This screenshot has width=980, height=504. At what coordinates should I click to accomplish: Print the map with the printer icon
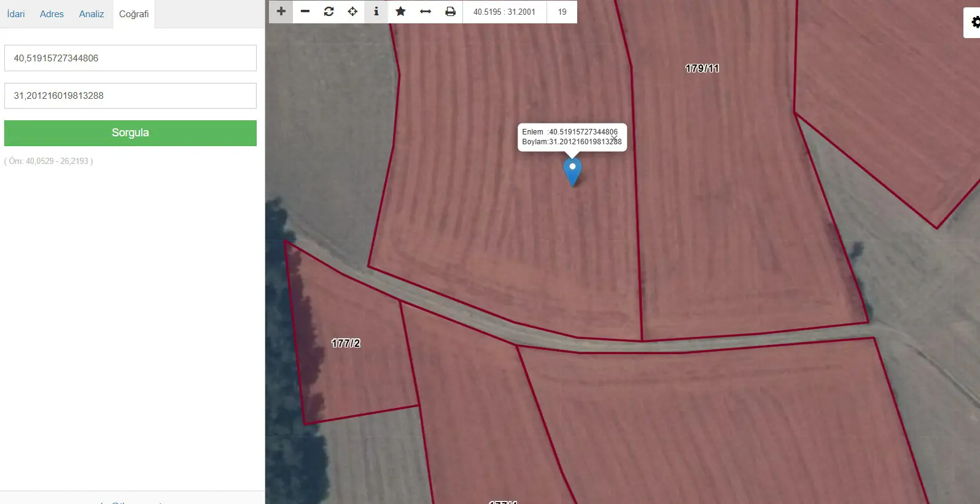coord(451,12)
